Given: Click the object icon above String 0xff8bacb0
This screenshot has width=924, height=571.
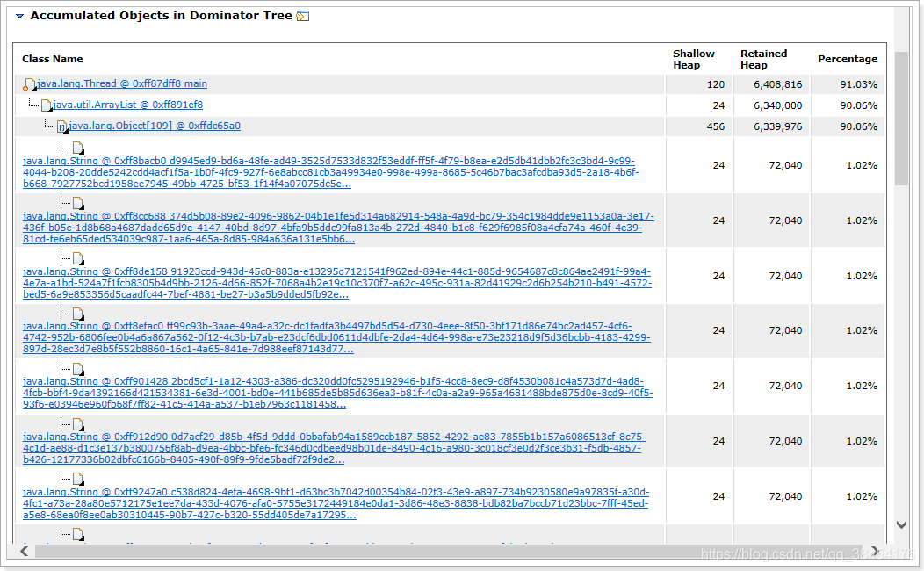Looking at the screenshot, I should pos(78,148).
